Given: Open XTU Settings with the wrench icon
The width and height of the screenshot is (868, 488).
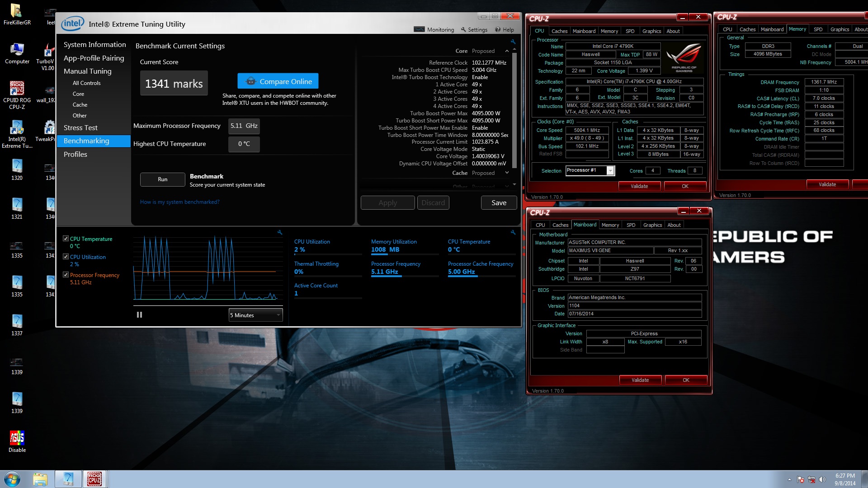Looking at the screenshot, I should pos(474,30).
